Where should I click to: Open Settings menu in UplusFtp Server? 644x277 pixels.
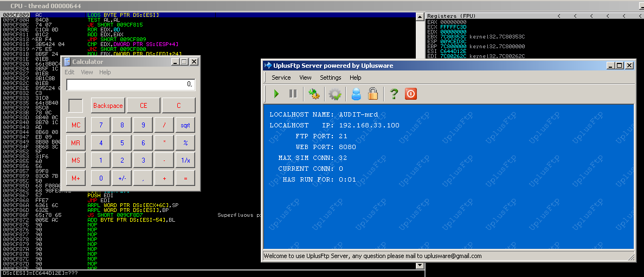330,78
